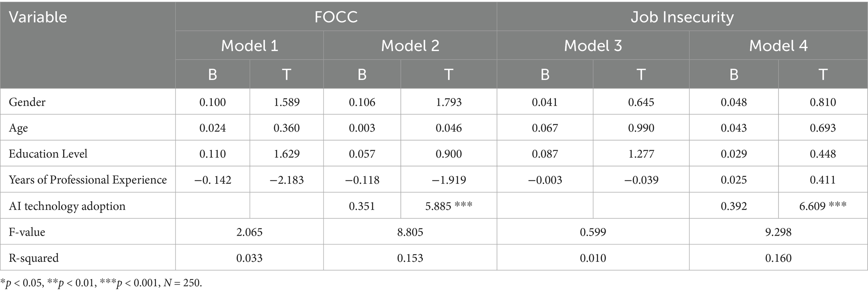
Task: Click Years of Professional Experience label
Action: 88,180
